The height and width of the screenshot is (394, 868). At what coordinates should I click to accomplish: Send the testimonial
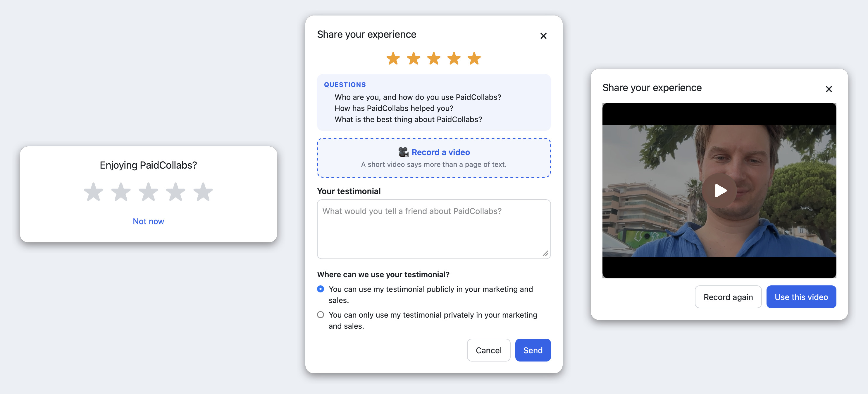[x=533, y=350]
